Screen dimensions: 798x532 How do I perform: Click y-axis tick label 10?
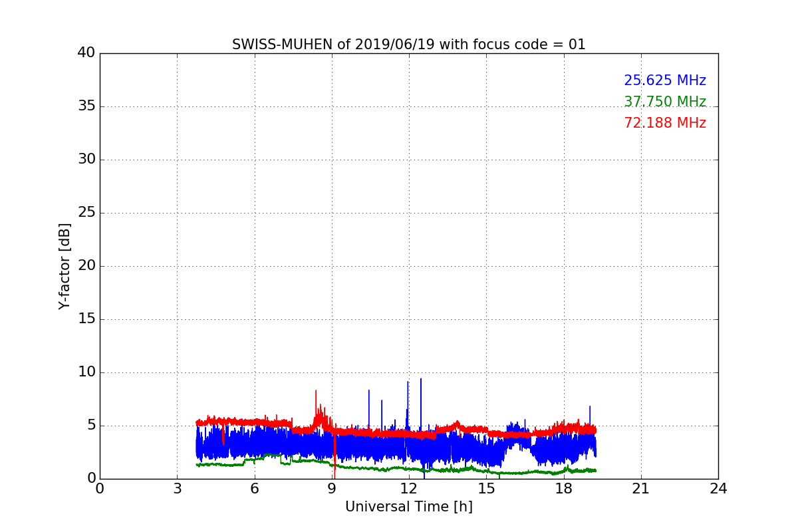86,372
